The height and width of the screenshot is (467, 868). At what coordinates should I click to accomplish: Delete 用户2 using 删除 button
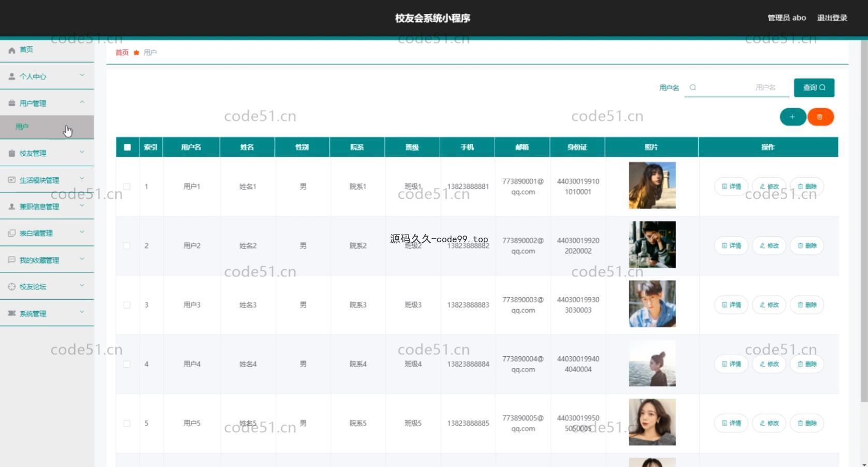tap(807, 245)
